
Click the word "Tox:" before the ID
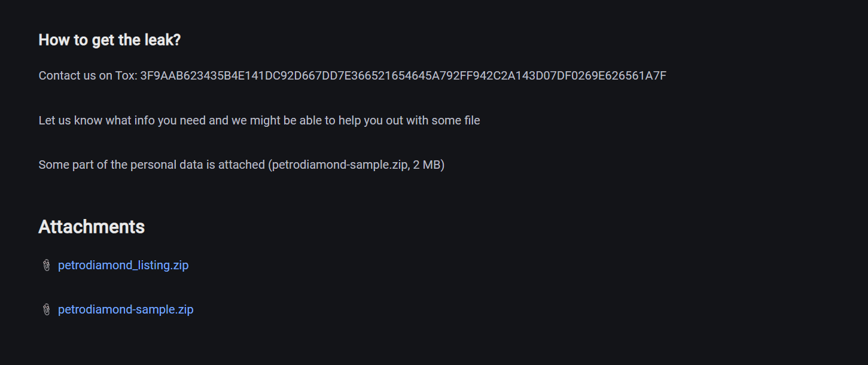tap(126, 75)
